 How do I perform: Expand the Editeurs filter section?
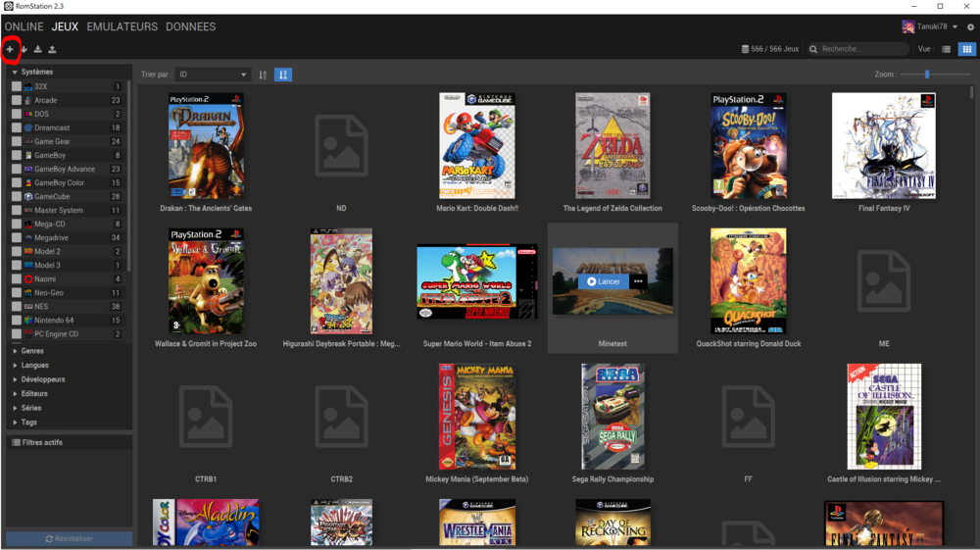click(x=15, y=394)
